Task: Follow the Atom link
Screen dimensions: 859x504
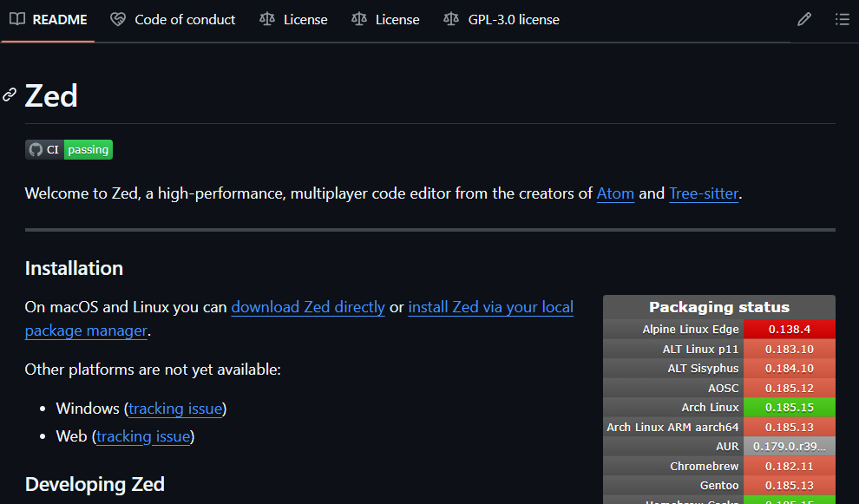Action: [615, 193]
